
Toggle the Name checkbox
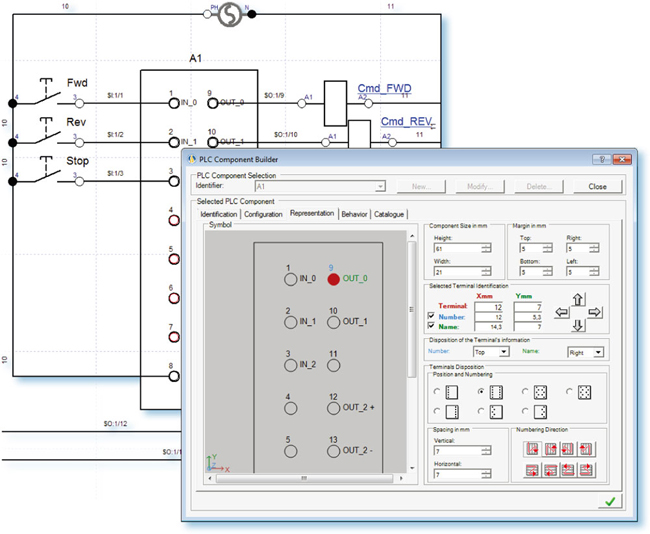click(x=431, y=326)
